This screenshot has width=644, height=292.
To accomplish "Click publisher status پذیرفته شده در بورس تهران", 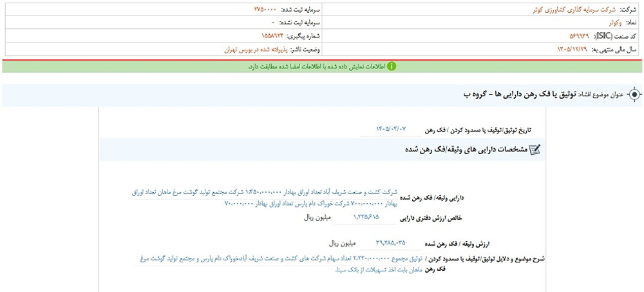I will point(254,50).
